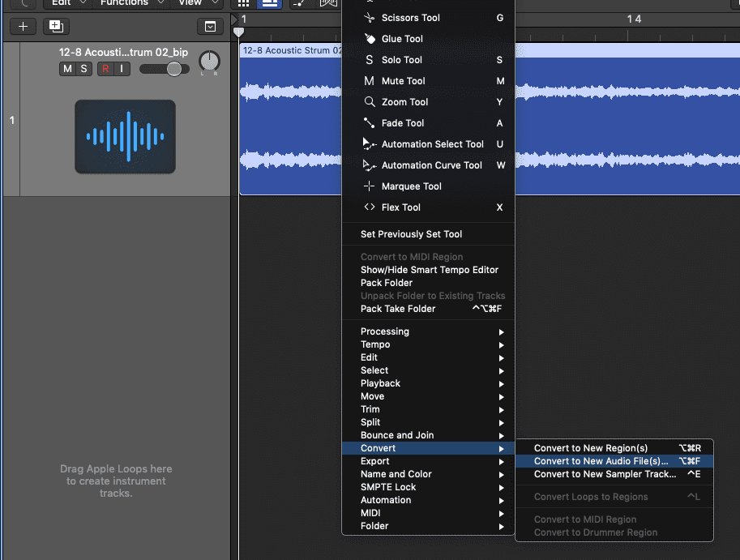Select Set Previously Set Tool
The width and height of the screenshot is (740, 560).
click(x=428, y=234)
